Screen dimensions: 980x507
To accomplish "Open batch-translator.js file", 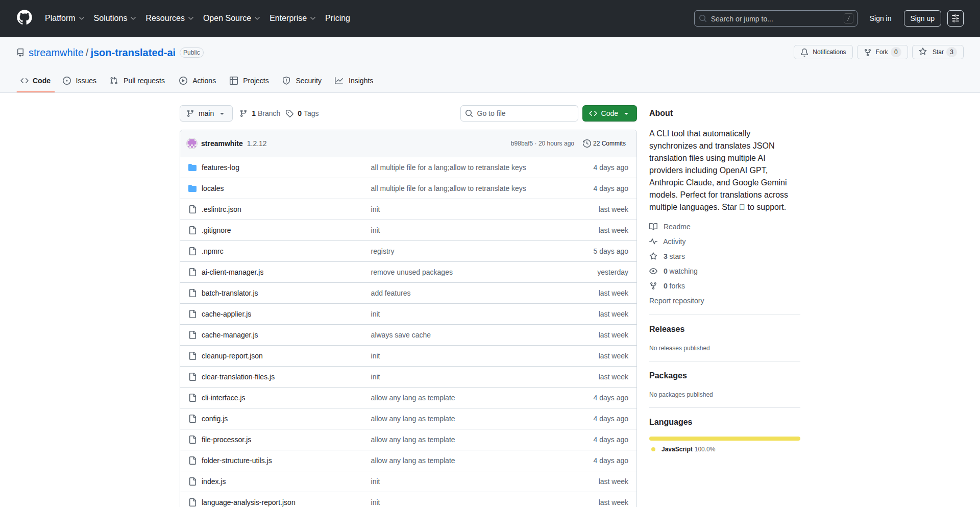I will [230, 293].
